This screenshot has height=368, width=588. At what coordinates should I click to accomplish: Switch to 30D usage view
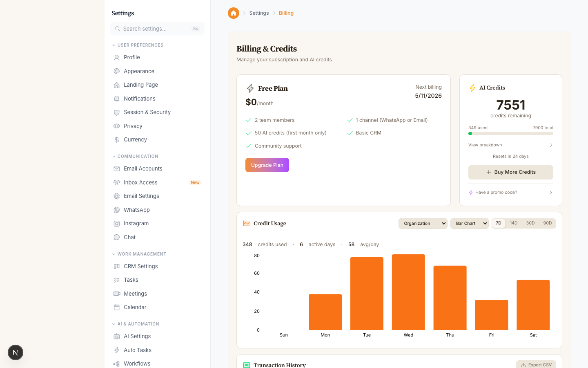click(530, 223)
